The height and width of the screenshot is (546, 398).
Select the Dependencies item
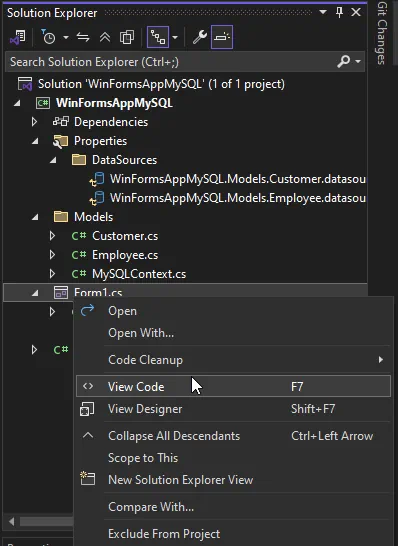point(111,122)
